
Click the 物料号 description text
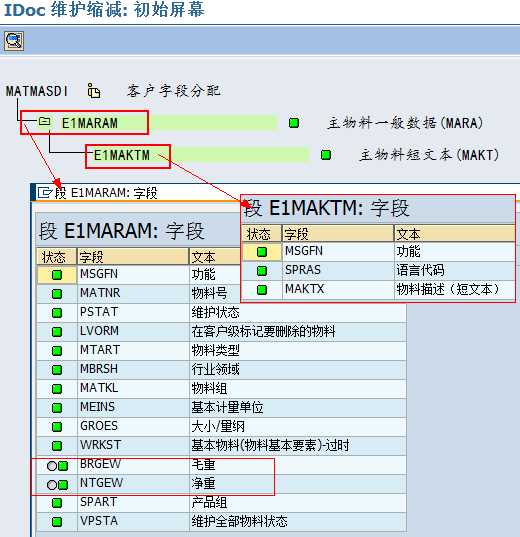coord(209,294)
